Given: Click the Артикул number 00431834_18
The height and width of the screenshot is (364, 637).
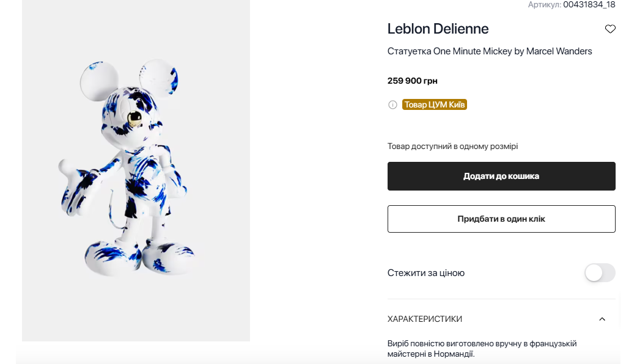Looking at the screenshot, I should coord(589,5).
